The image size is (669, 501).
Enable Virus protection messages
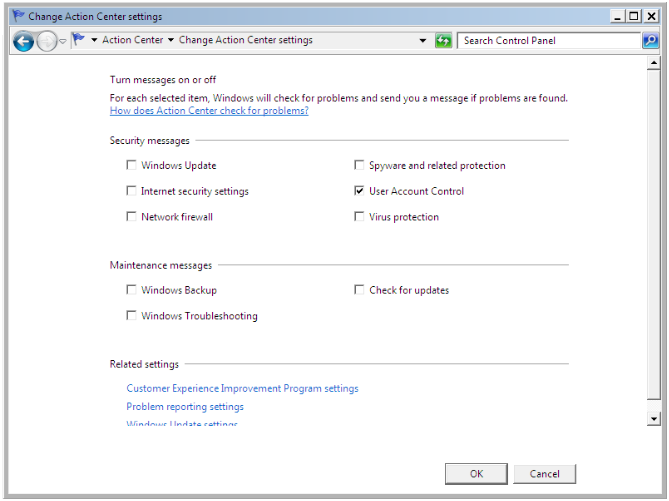pyautogui.click(x=359, y=217)
